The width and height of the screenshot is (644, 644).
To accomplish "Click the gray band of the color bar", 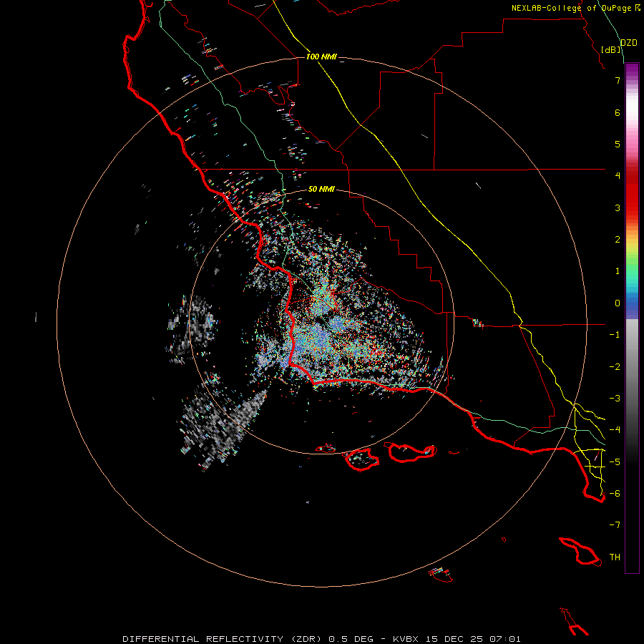I will [x=632, y=370].
